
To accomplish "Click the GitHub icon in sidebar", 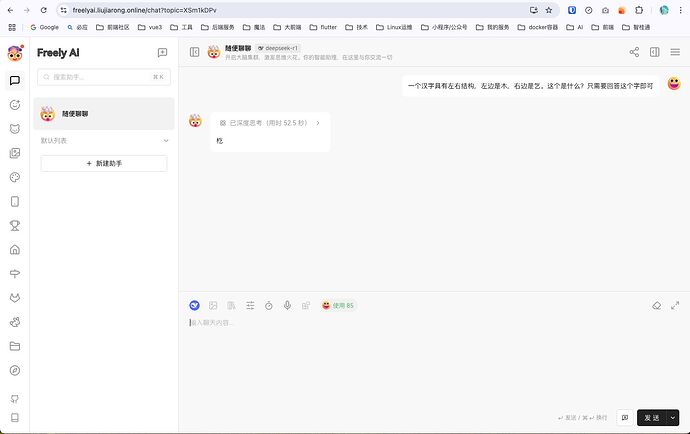I will (15, 399).
